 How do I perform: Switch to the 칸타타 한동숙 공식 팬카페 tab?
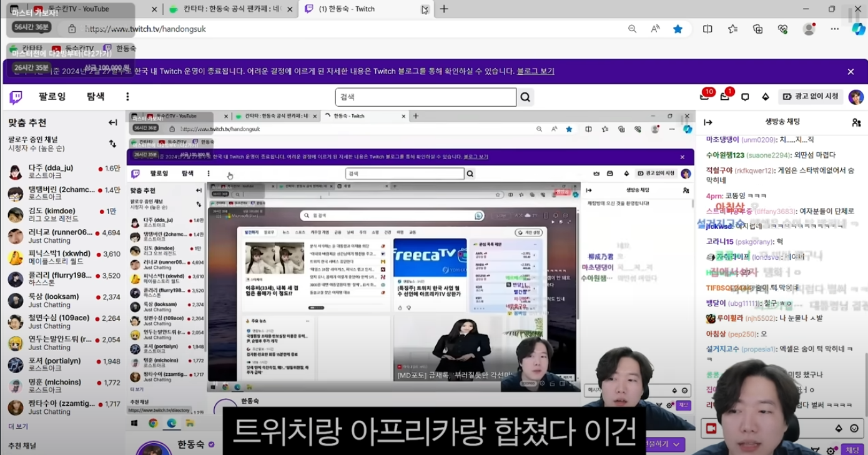(x=229, y=9)
